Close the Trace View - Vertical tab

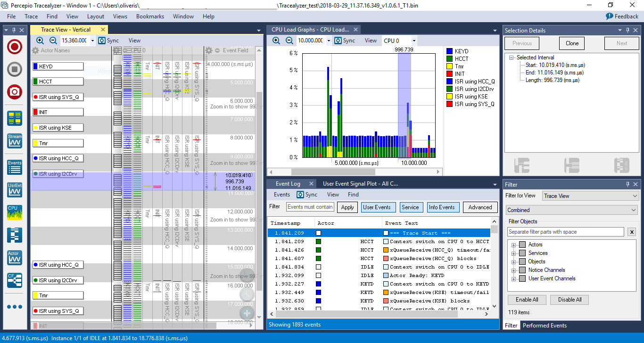pyautogui.click(x=102, y=30)
